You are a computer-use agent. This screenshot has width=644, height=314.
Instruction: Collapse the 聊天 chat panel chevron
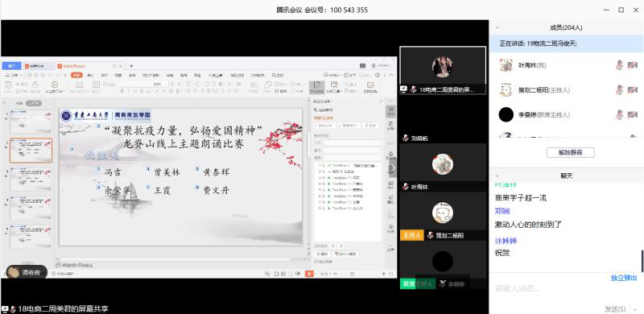coord(497,176)
